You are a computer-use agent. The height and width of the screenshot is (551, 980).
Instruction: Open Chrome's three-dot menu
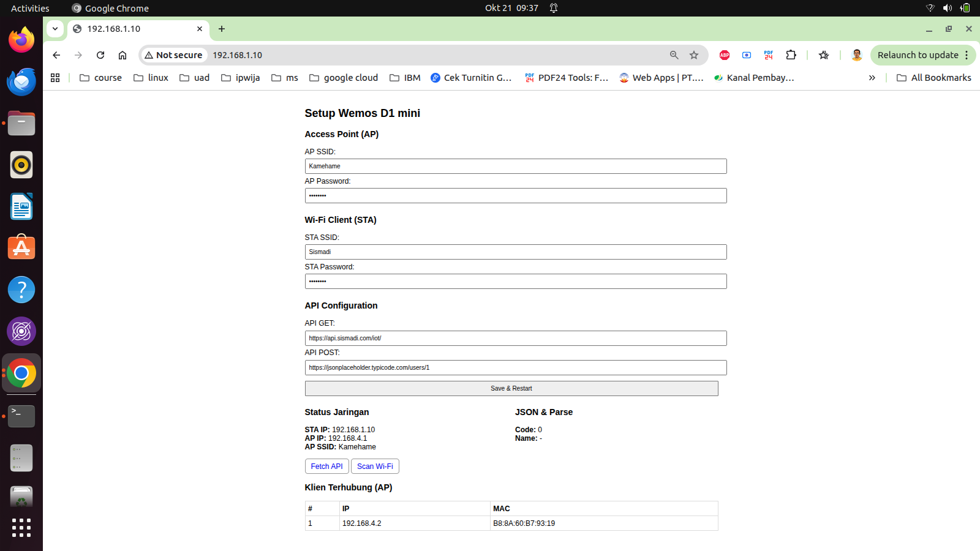click(x=967, y=55)
